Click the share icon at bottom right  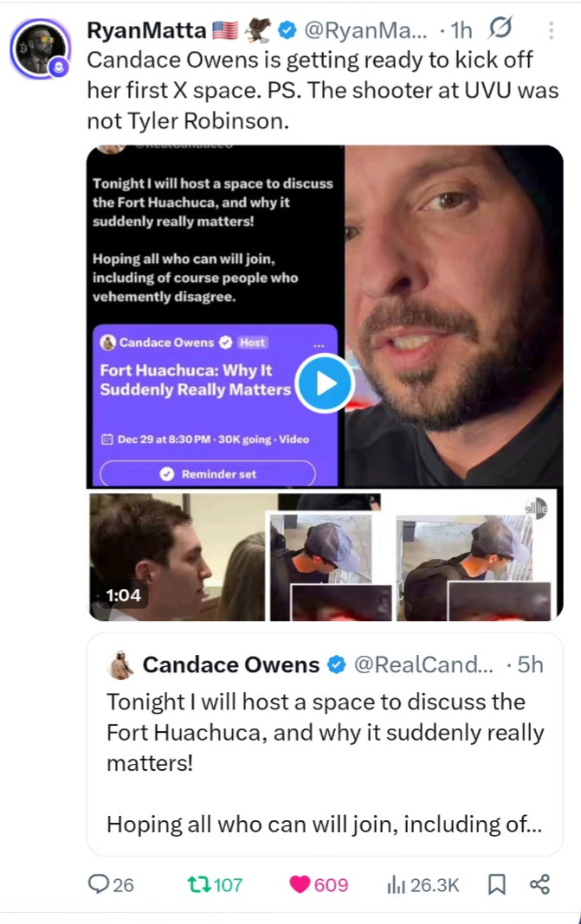539,884
